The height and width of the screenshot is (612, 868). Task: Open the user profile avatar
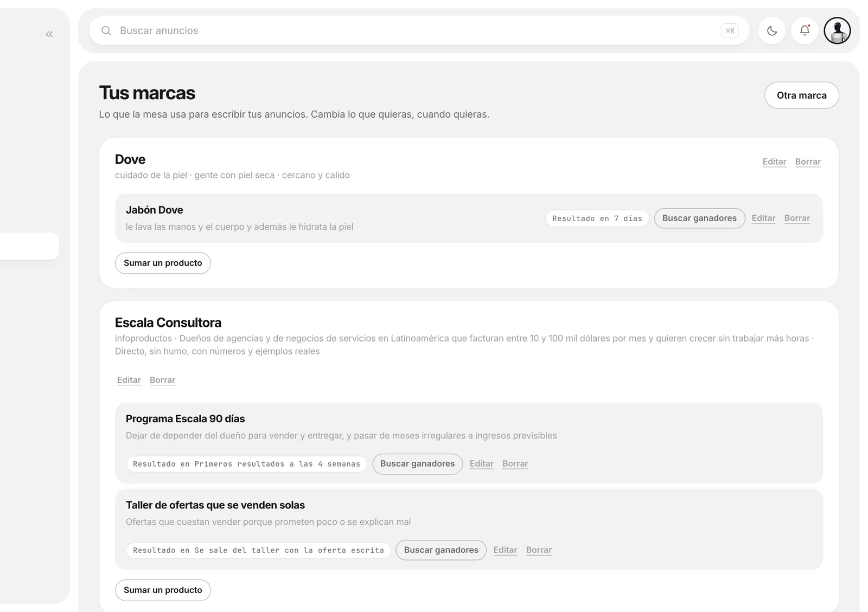[837, 30]
